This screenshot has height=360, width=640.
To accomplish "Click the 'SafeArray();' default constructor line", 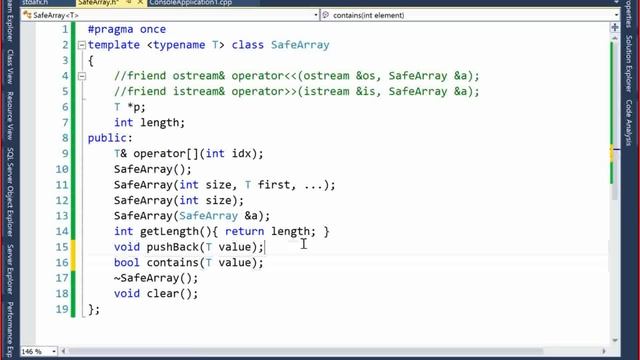I will (x=153, y=169).
